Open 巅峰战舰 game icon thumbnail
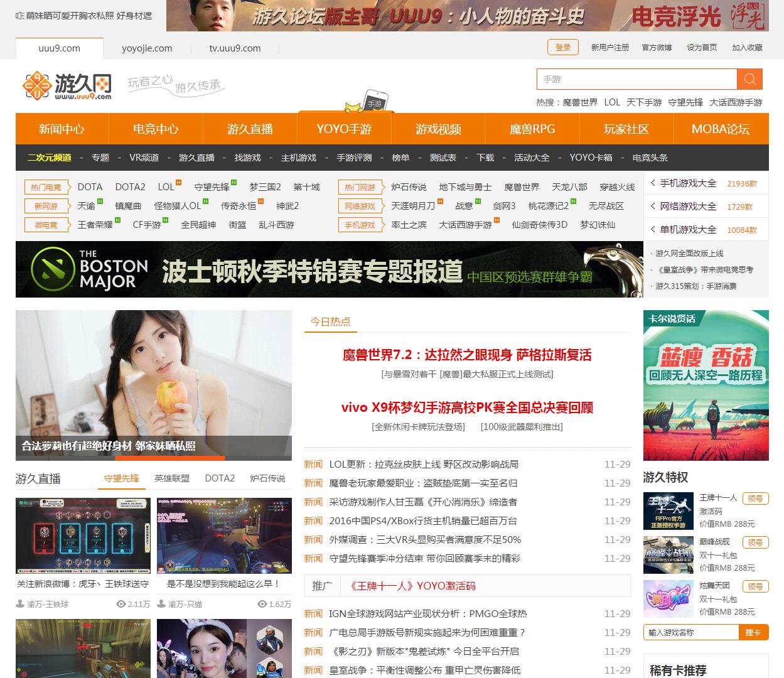 [669, 555]
